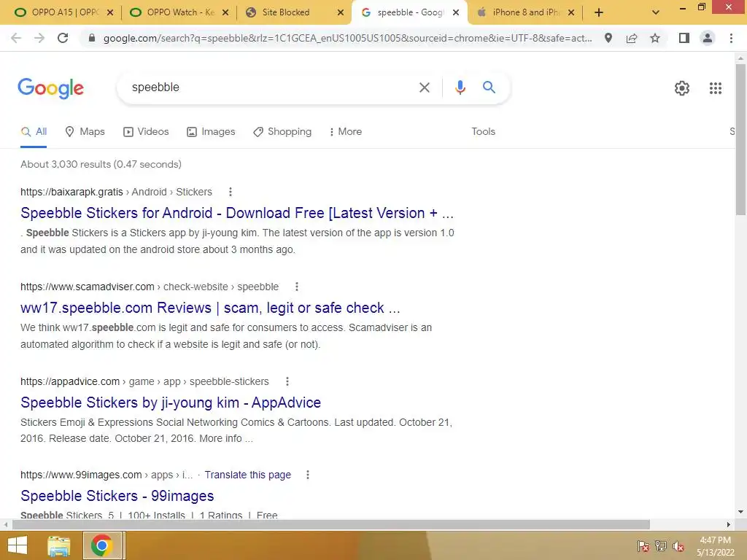Open the network tray icon

pos(661,545)
